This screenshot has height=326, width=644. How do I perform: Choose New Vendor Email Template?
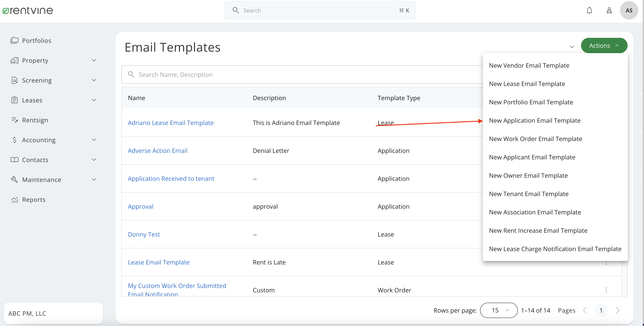[529, 66]
